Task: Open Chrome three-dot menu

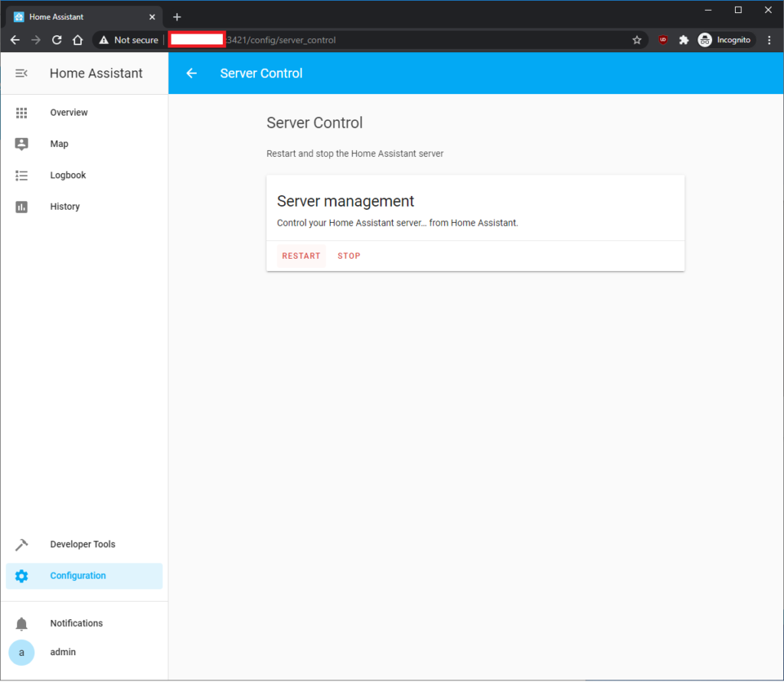Action: click(769, 40)
